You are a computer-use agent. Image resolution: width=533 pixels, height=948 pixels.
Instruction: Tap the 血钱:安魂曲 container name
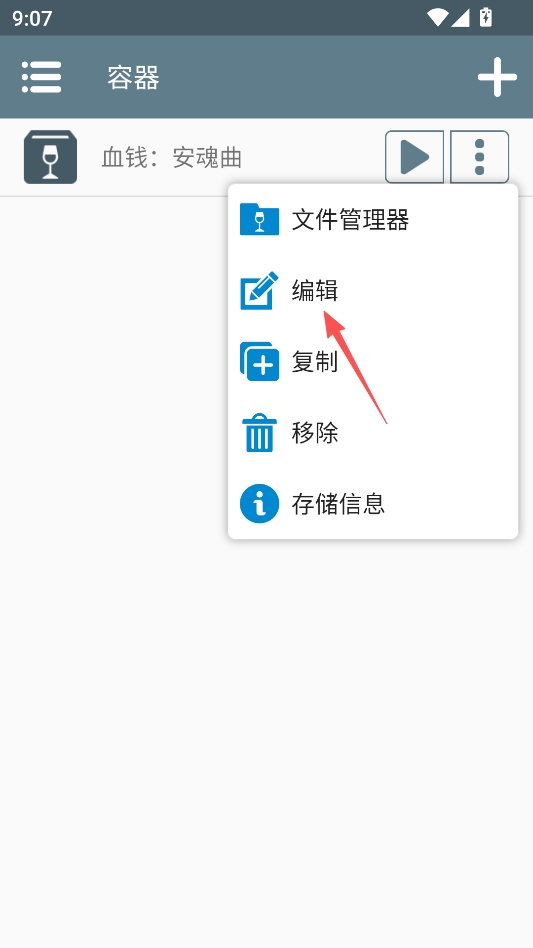tap(172, 158)
